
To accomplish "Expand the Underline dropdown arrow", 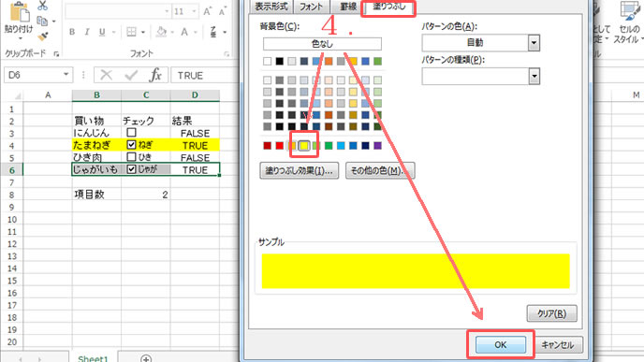I will pyautogui.click(x=113, y=32).
